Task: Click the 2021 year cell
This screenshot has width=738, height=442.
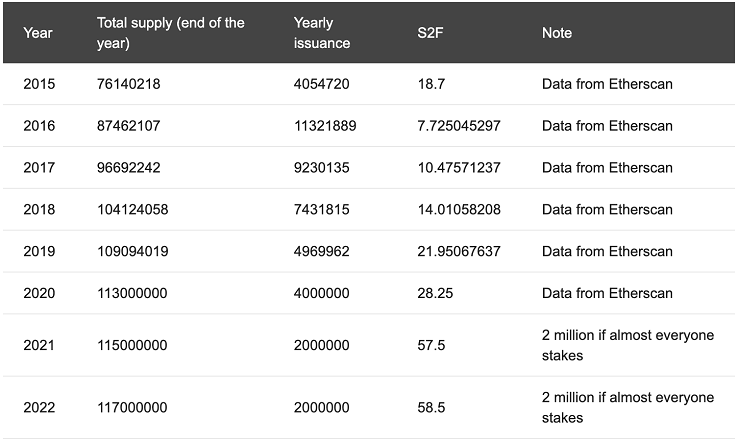Action: pyautogui.click(x=39, y=346)
